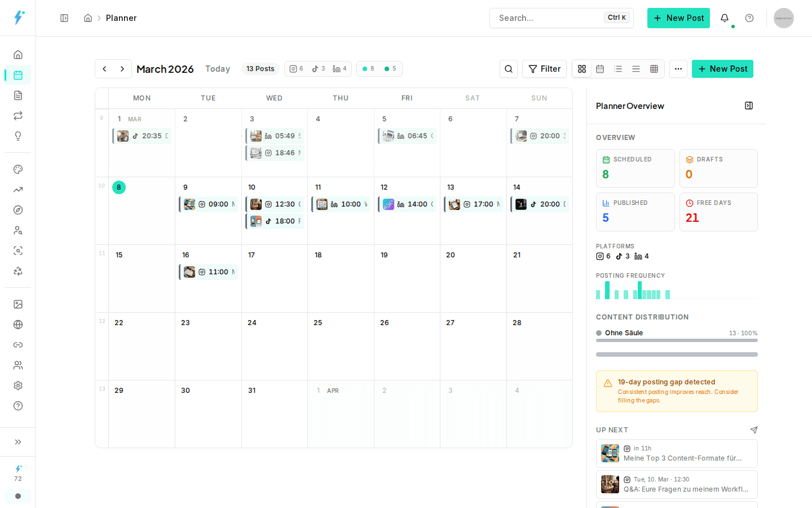This screenshot has height=508, width=812.
Task: Switch to table grid view layout
Action: pyautogui.click(x=654, y=69)
